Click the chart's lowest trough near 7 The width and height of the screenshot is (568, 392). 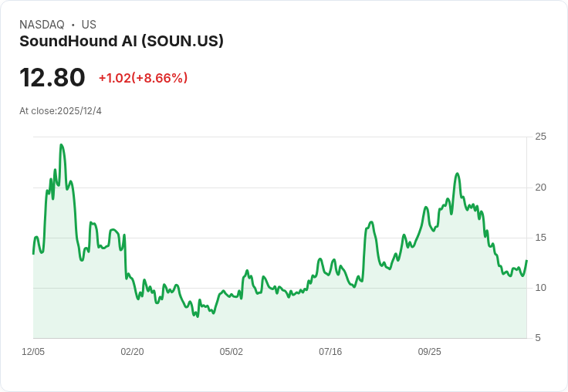(x=198, y=316)
